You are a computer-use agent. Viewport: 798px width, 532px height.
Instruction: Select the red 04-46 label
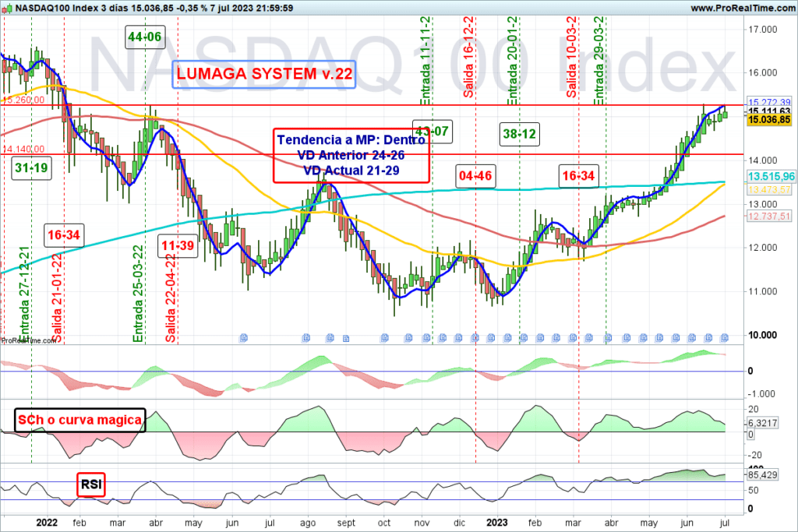tap(475, 176)
